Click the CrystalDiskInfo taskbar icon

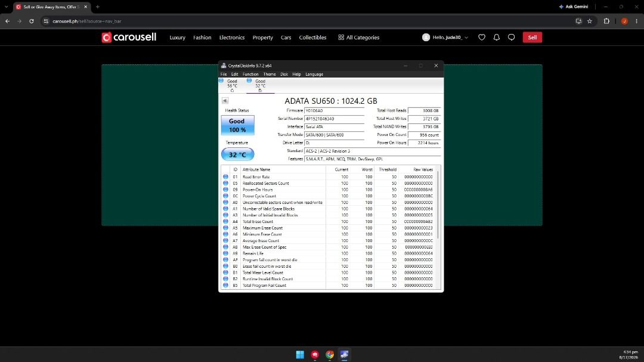[344, 355]
